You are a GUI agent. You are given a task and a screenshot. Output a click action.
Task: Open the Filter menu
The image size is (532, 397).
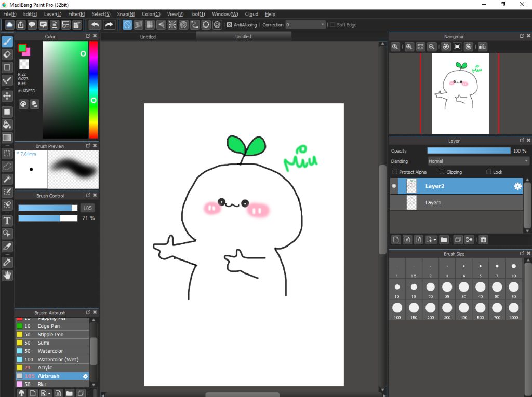point(76,14)
